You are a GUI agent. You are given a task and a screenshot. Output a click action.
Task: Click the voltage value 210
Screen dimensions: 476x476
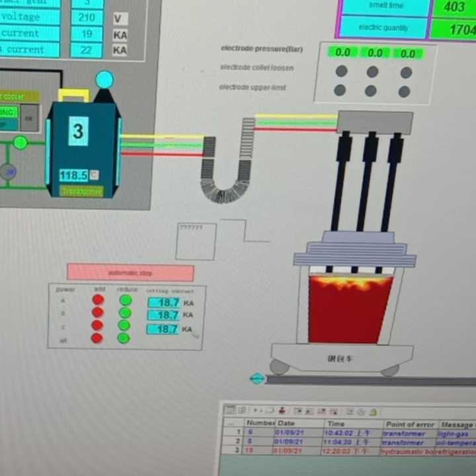87,17
